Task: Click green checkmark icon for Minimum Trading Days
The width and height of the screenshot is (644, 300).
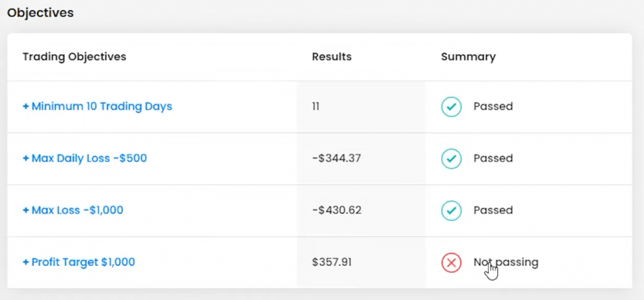Action: 451,107
